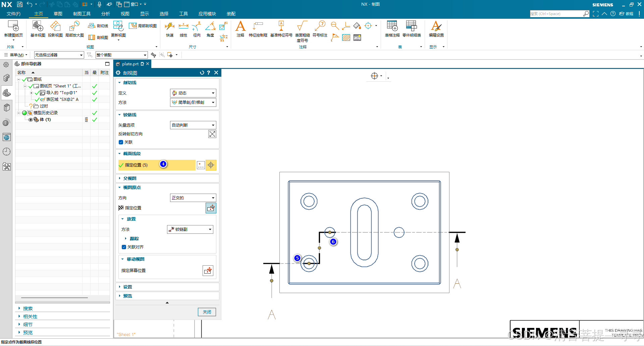
Task: Switch to the 应用模块 ribbon tab
Action: tap(207, 14)
